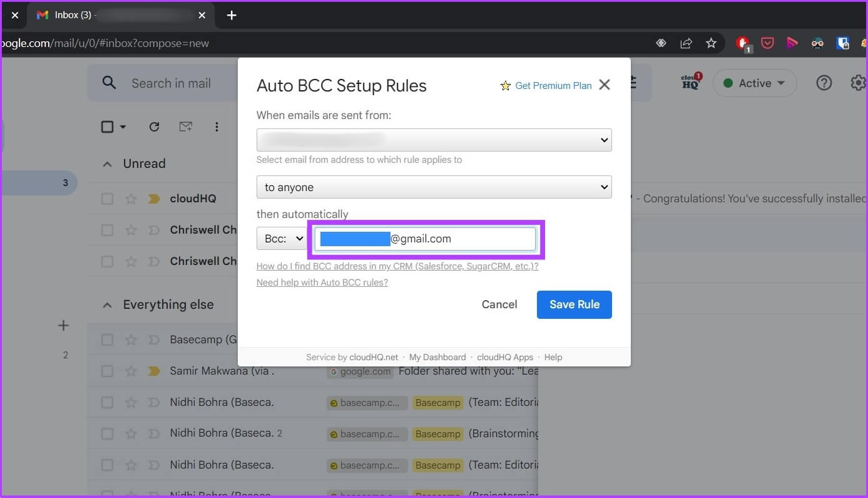Select the first Chriswell email checkbox
Image resolution: width=868 pixels, height=498 pixels.
coord(107,230)
